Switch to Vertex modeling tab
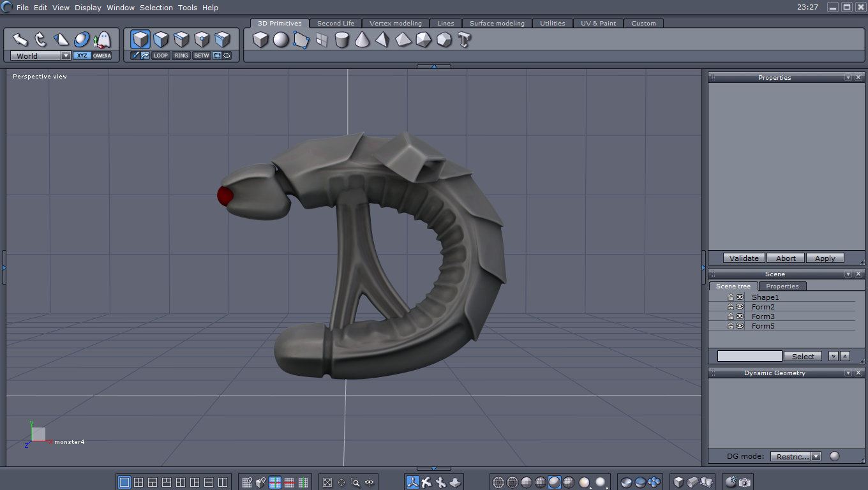 396,23
